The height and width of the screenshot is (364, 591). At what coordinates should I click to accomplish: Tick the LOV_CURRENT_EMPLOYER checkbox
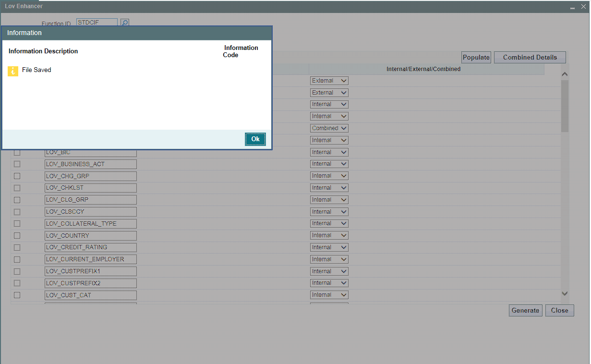click(x=17, y=259)
